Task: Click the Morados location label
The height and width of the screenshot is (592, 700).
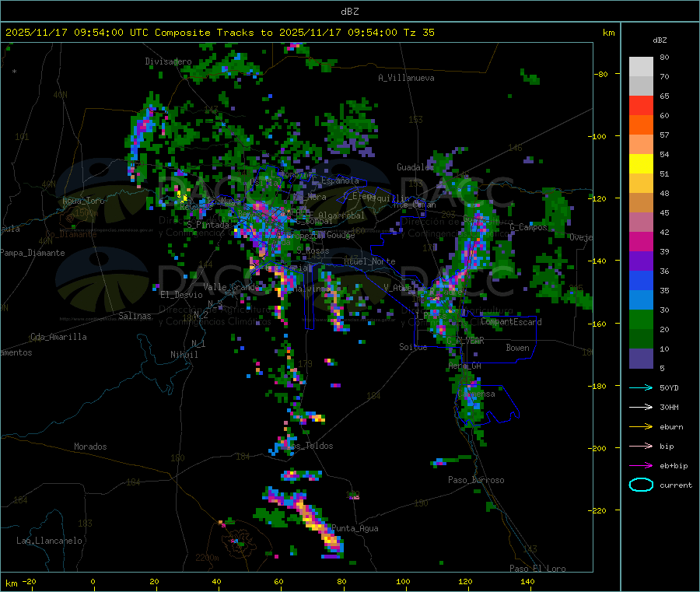Action: tap(90, 447)
